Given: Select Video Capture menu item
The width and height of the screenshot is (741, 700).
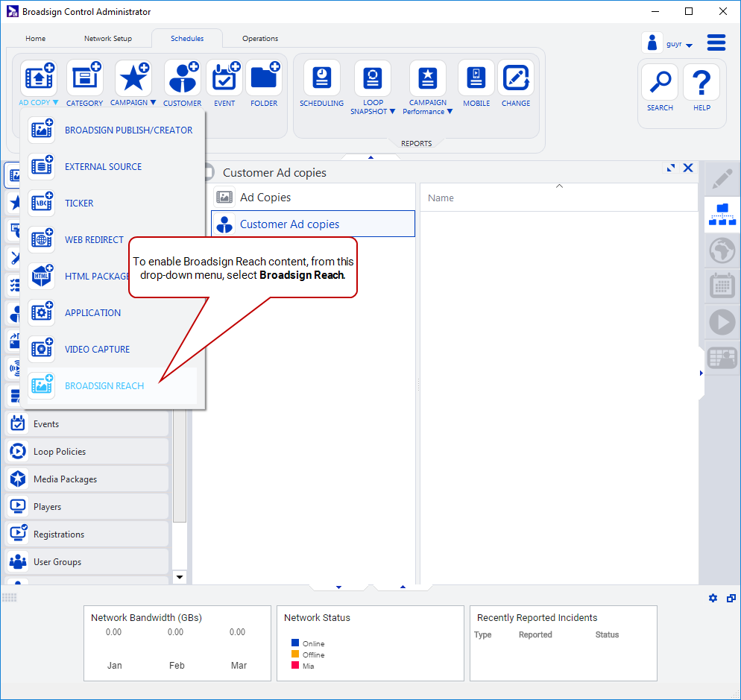Looking at the screenshot, I should click(112, 350).
